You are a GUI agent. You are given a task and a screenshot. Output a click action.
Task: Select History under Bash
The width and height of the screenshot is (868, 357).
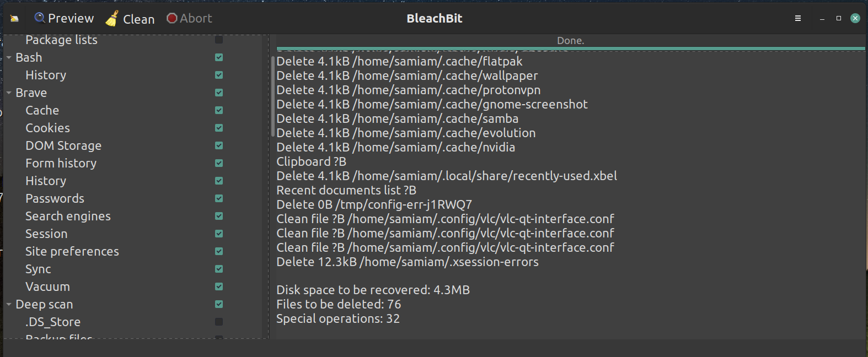46,75
